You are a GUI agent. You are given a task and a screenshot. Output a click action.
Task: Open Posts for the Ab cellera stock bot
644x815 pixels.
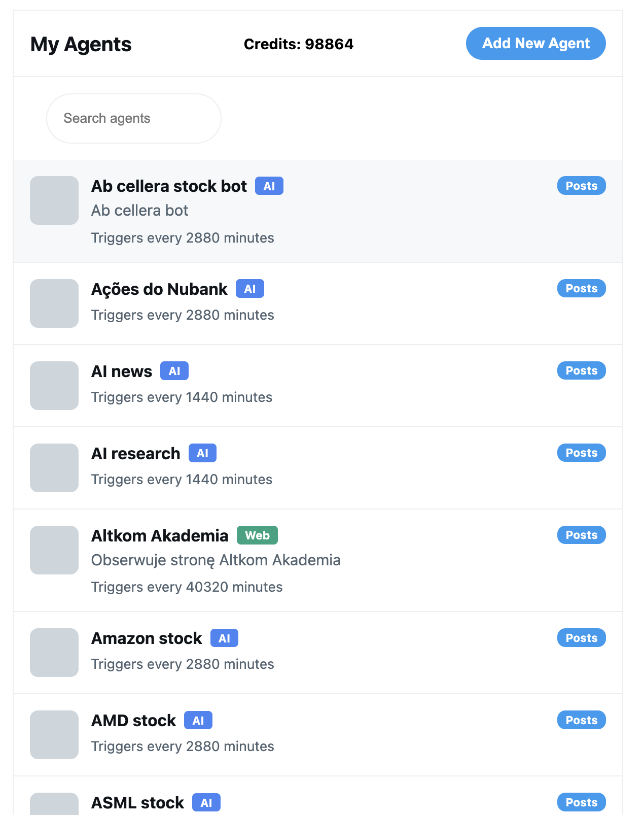(581, 186)
